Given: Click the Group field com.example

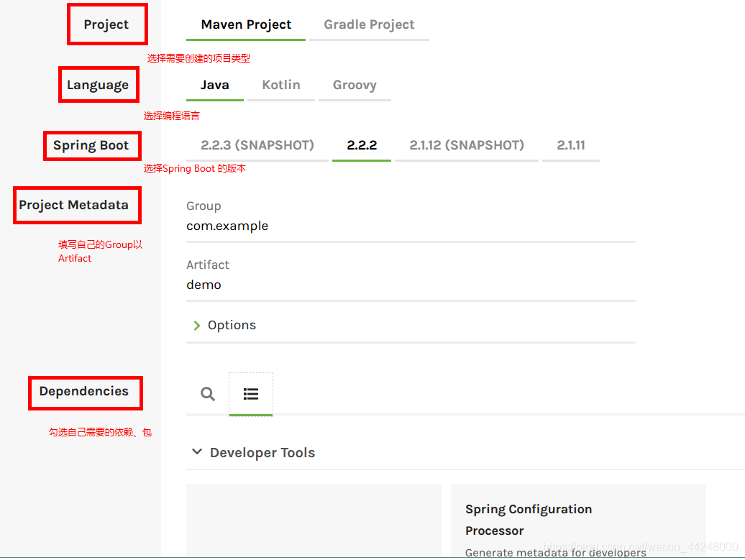Looking at the screenshot, I should coord(411,226).
